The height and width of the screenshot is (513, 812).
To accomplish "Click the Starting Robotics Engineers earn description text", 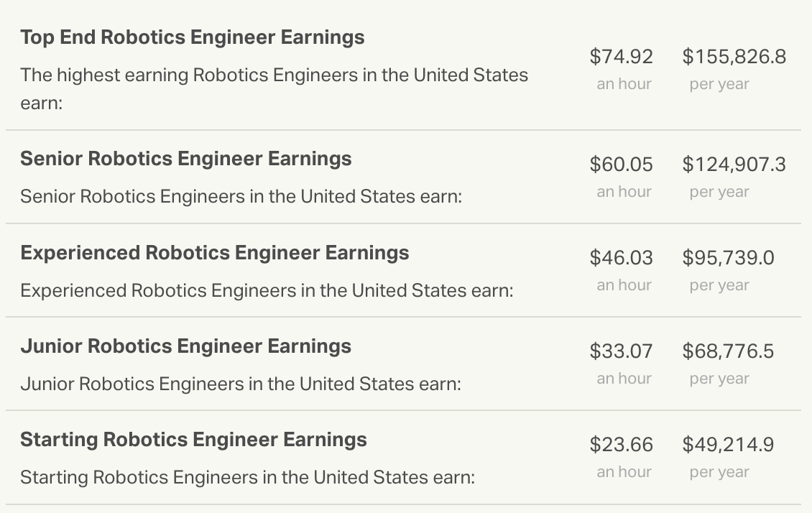I will point(247,477).
